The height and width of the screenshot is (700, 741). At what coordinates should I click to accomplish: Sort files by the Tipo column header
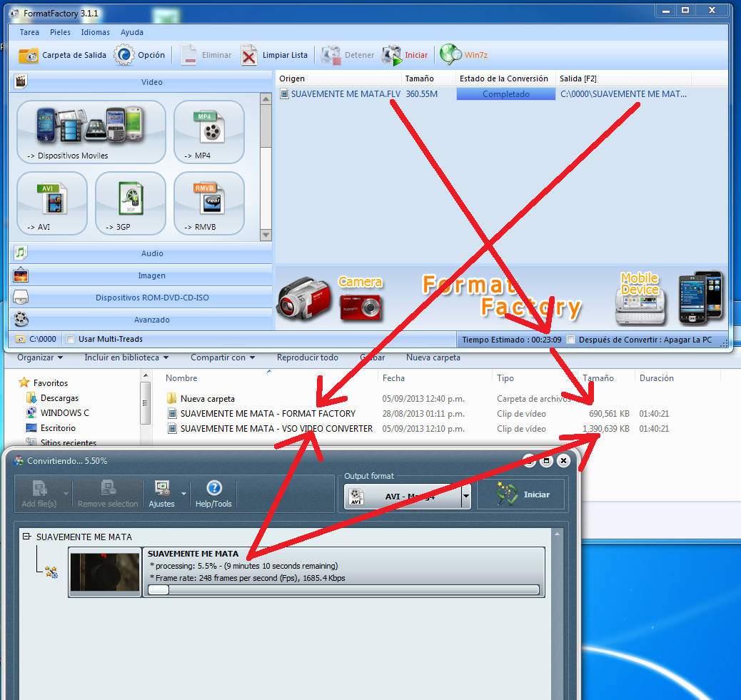pos(505,378)
